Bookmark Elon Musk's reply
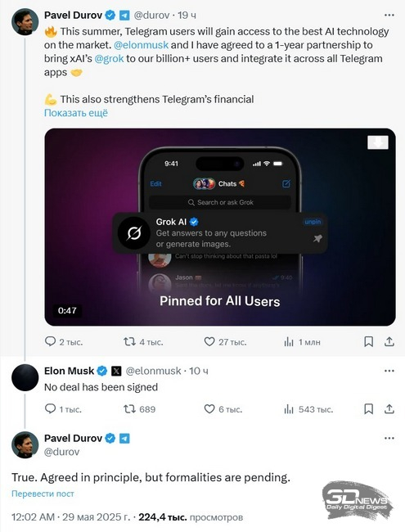405x532 pixels. (x=368, y=409)
